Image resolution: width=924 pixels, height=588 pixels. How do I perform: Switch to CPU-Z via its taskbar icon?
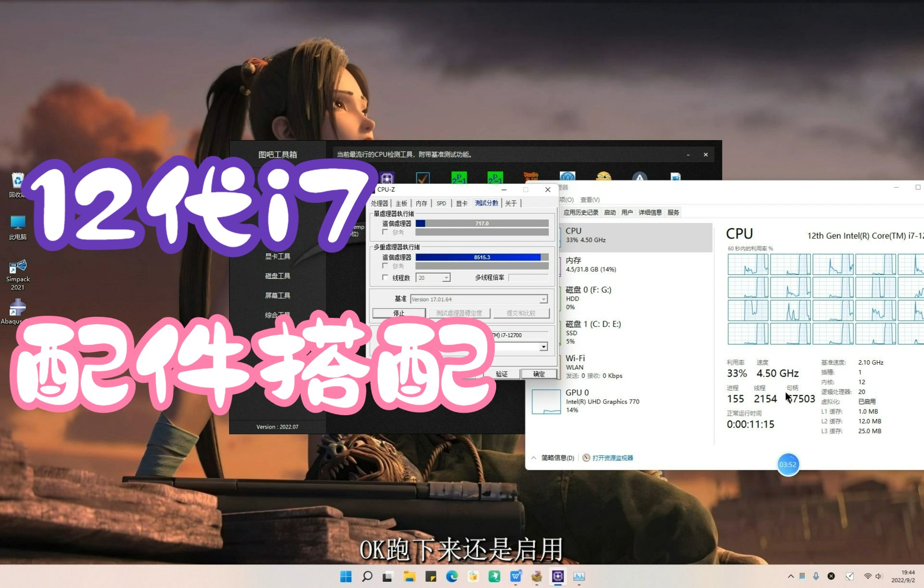tap(558, 576)
